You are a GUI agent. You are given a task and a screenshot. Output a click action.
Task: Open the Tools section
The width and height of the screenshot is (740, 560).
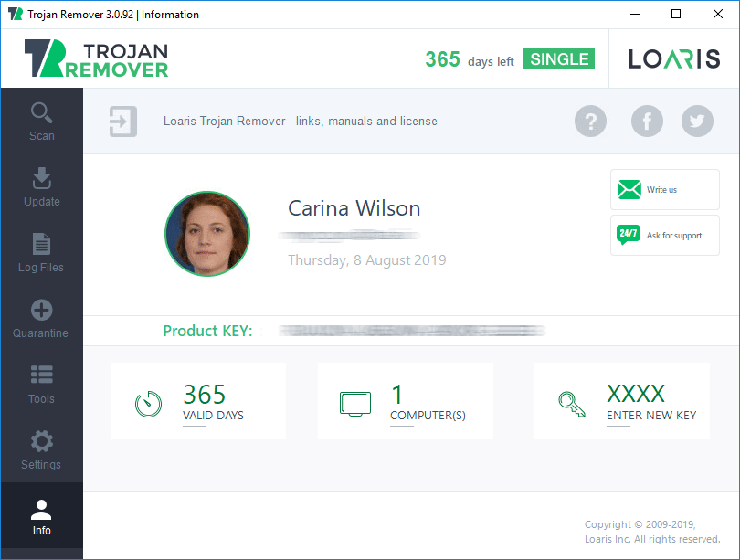point(41,385)
